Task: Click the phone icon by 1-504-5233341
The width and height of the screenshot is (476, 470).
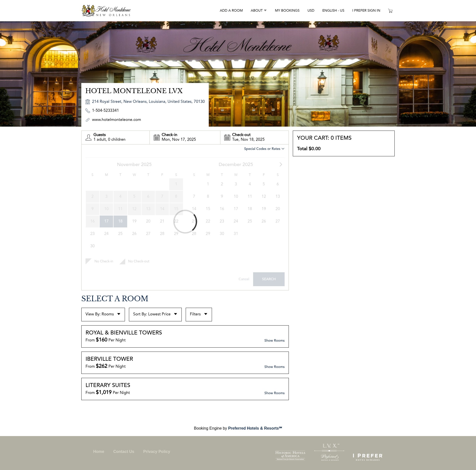Action: point(88,111)
